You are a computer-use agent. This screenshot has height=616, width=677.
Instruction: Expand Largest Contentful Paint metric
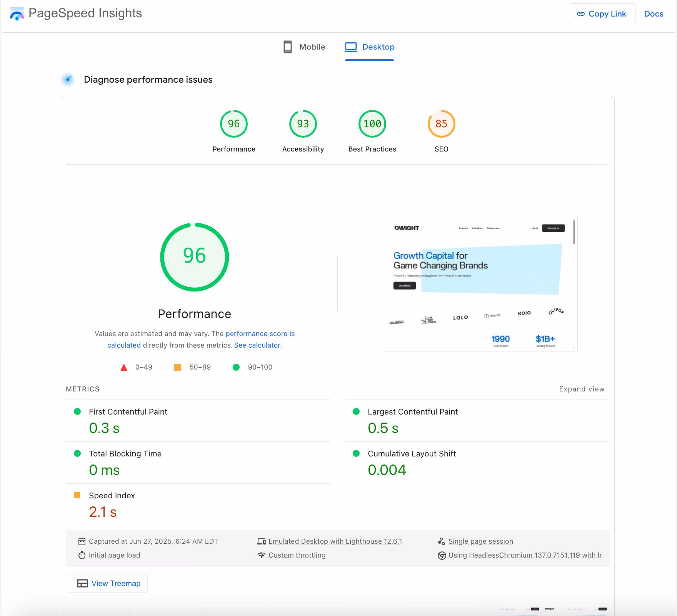(477, 421)
